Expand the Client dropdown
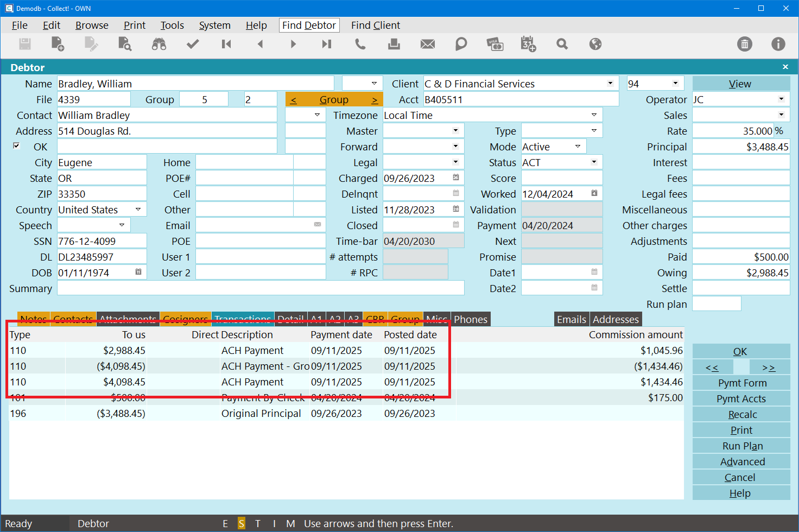Screen dimensions: 799x532 (610, 84)
